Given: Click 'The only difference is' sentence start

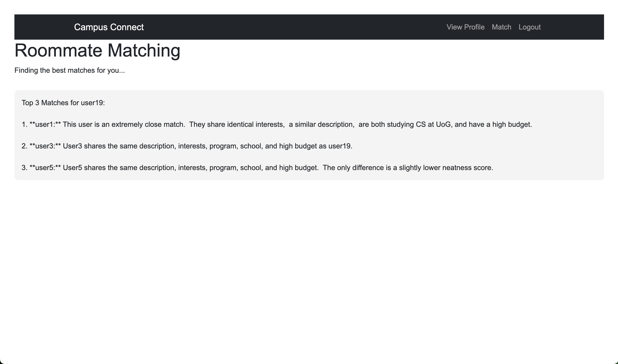Looking at the screenshot, I should [353, 168].
